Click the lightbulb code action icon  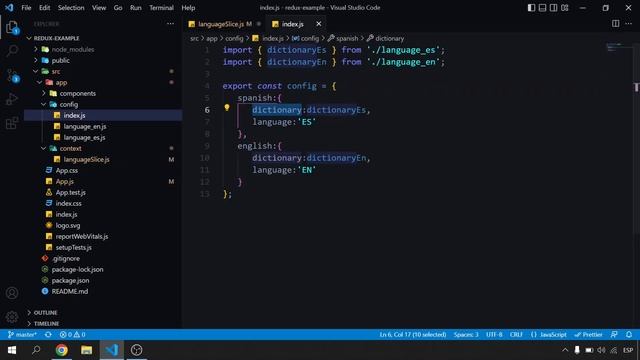227,108
